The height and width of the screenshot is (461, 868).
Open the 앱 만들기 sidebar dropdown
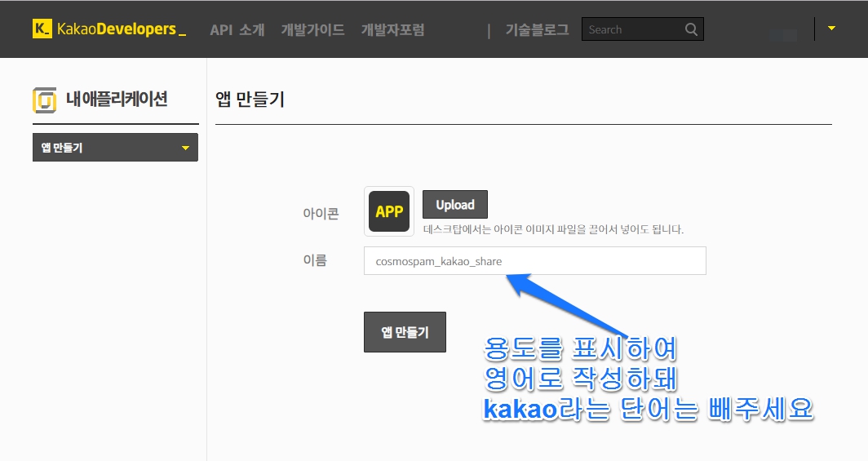pos(115,148)
